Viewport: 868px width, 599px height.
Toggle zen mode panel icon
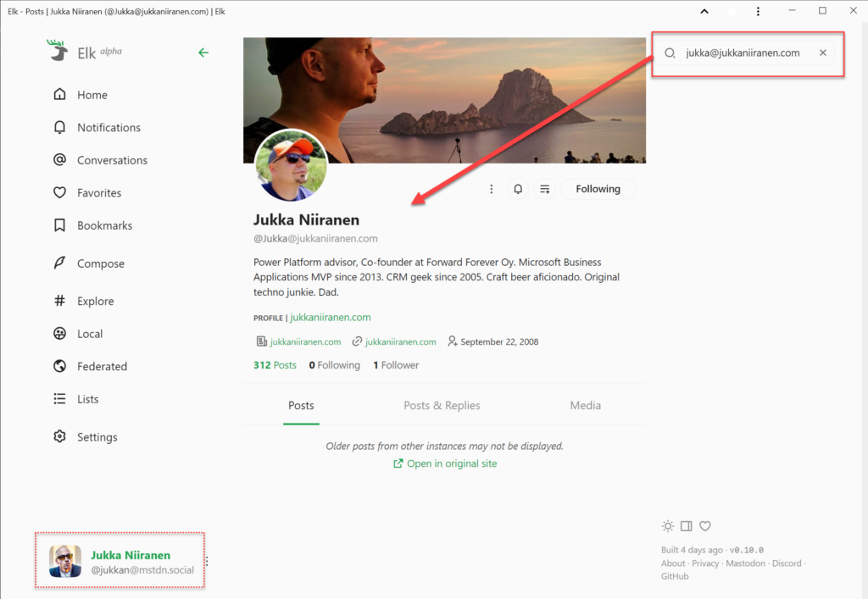tap(687, 526)
